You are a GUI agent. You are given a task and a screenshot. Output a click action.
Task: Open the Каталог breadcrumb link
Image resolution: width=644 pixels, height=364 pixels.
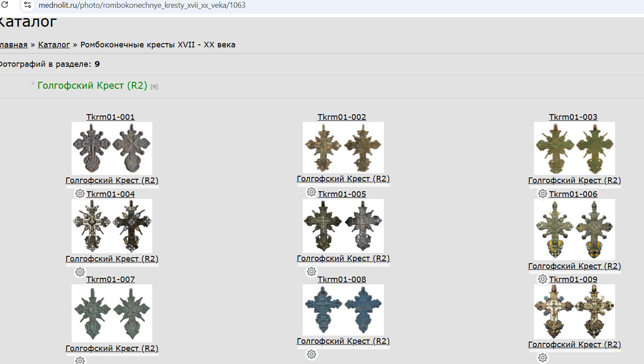click(x=54, y=45)
